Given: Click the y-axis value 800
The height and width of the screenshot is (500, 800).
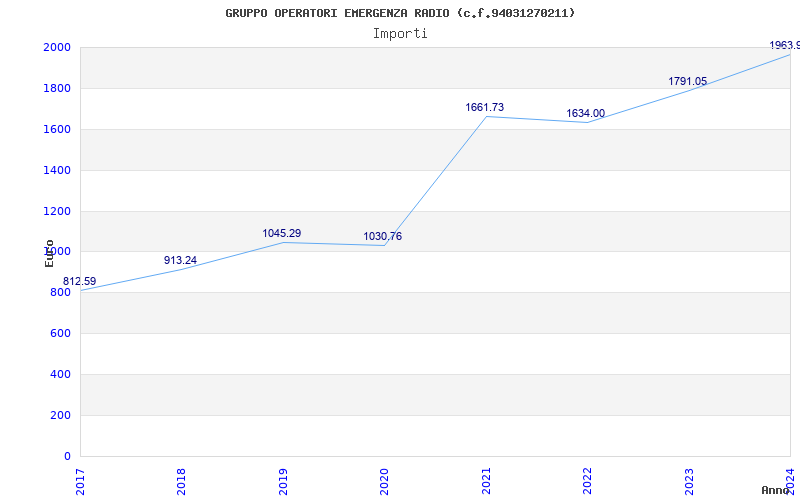Looking at the screenshot, I should 63,293.
